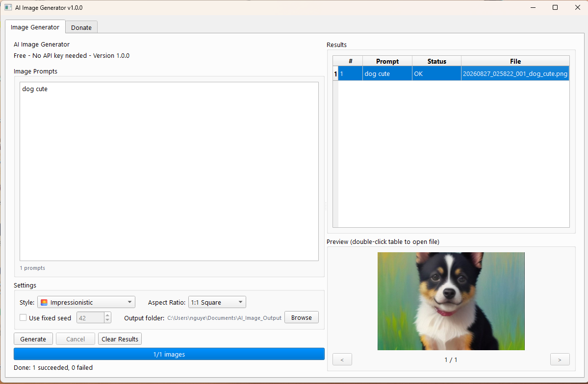Select the OK status cell
Image resolution: width=588 pixels, height=384 pixels.
(437, 73)
